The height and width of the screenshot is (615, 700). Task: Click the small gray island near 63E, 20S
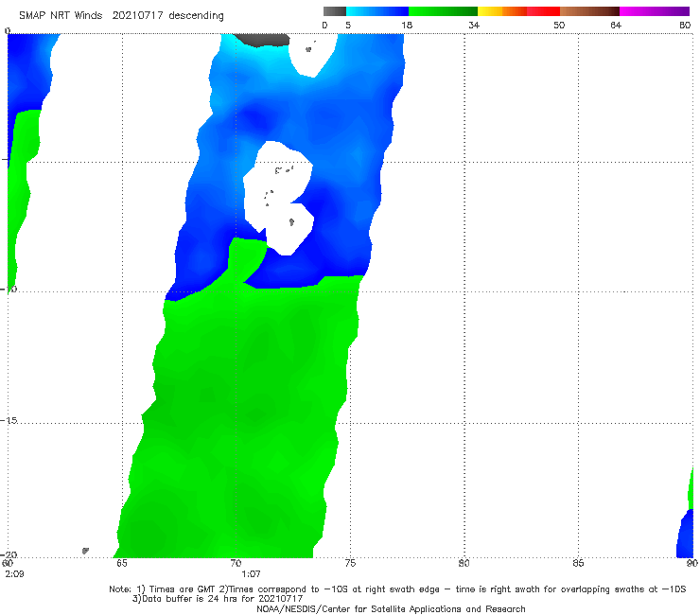[85, 551]
